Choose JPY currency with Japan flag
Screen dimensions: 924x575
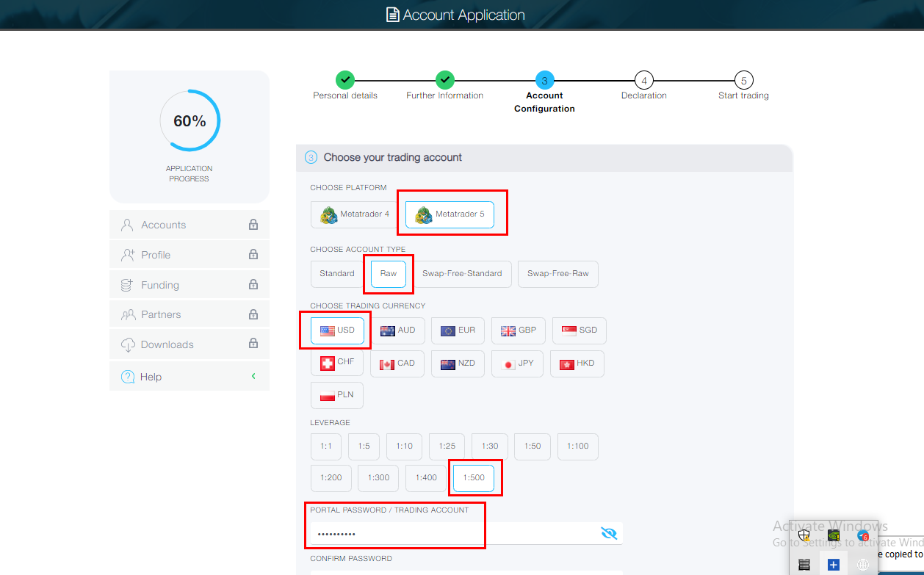tap(517, 364)
